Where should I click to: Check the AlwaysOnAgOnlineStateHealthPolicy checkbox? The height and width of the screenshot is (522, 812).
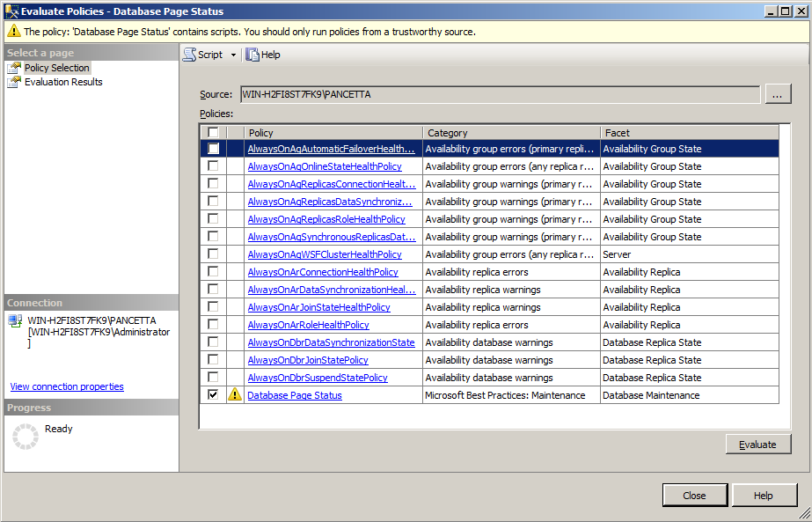tap(213, 166)
